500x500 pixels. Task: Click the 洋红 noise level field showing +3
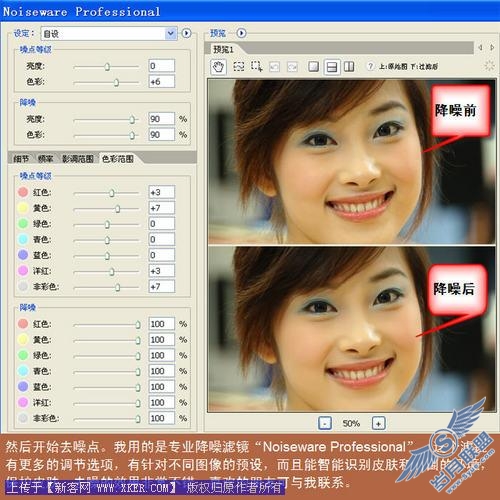tap(161, 271)
